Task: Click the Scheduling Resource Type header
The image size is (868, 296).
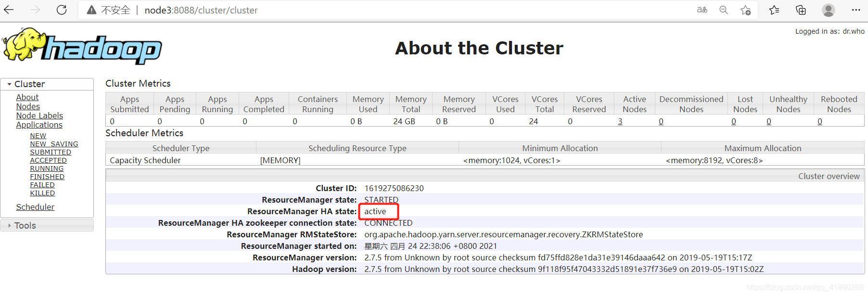Action: pos(357,148)
